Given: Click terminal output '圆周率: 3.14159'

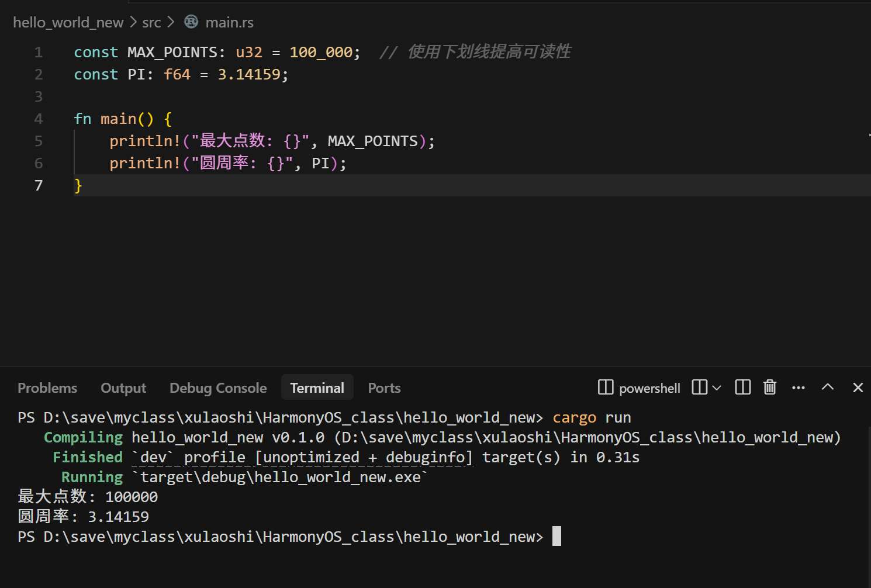Looking at the screenshot, I should [x=84, y=517].
